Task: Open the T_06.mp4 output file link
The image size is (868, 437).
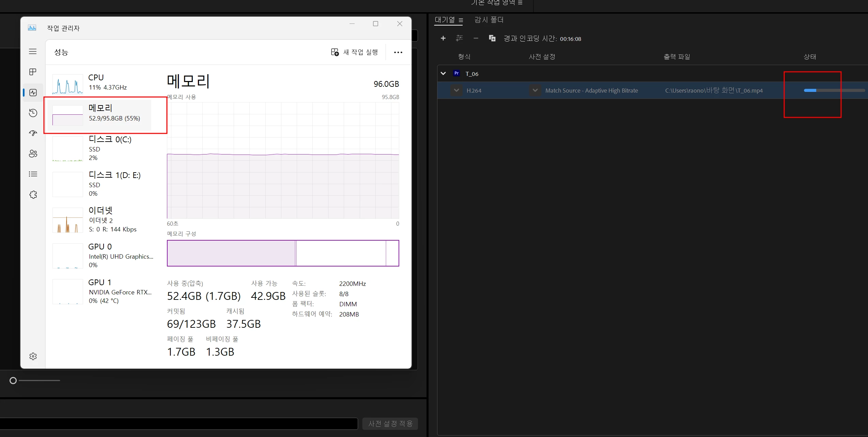Action: 714,91
